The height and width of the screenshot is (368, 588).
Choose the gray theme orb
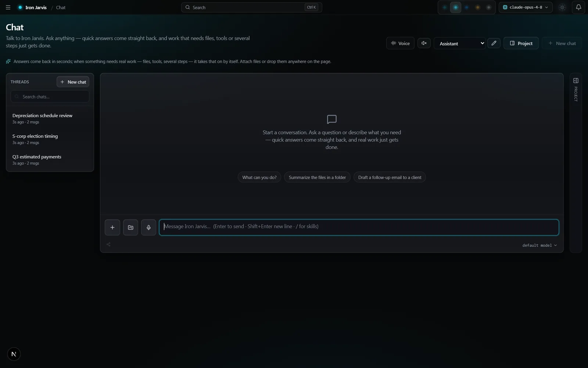488,7
